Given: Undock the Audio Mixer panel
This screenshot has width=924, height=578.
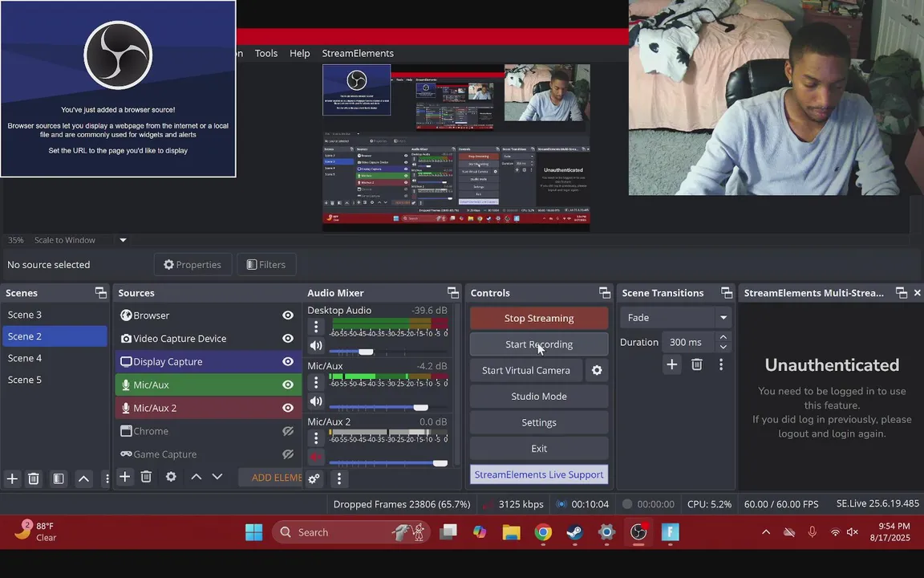Looking at the screenshot, I should coord(452,292).
